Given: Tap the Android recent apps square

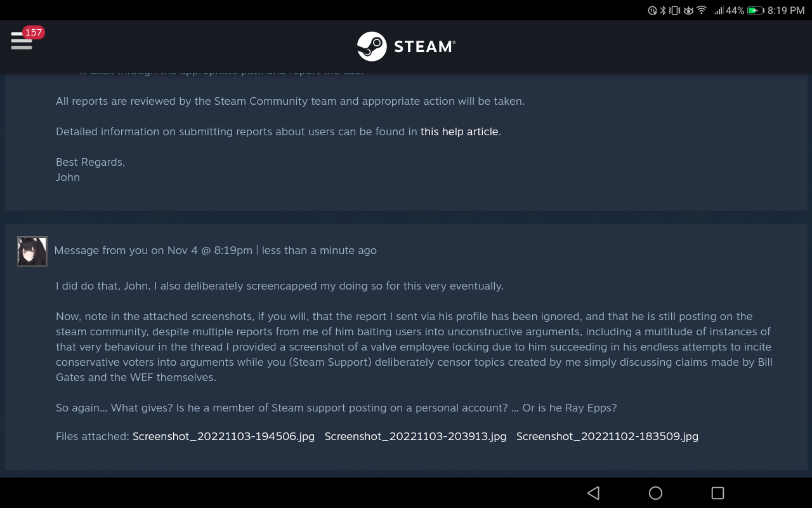Looking at the screenshot, I should (x=717, y=493).
